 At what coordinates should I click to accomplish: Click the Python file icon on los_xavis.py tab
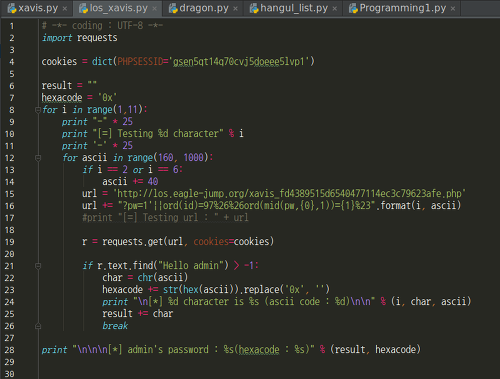point(83,8)
